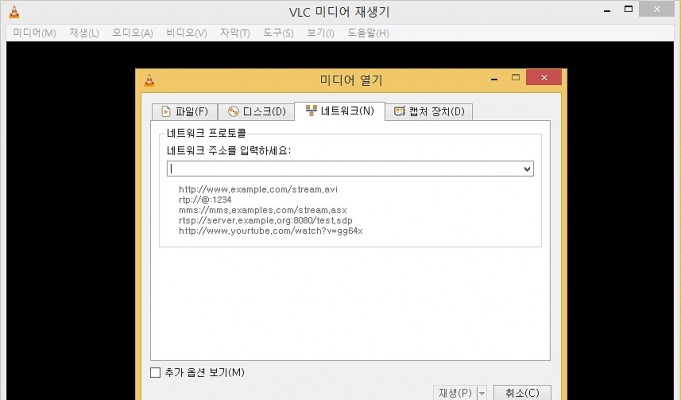Screen dimensions: 681x400
Task: Open the 미디어(M) menu
Action: (x=34, y=33)
